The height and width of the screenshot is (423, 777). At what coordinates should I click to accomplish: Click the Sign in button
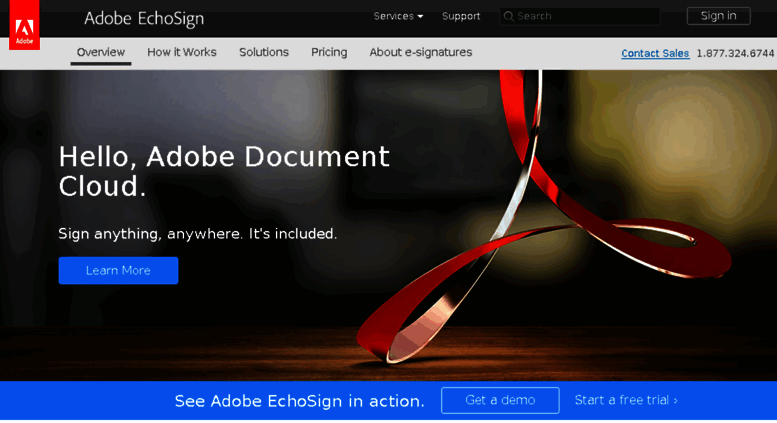click(719, 16)
